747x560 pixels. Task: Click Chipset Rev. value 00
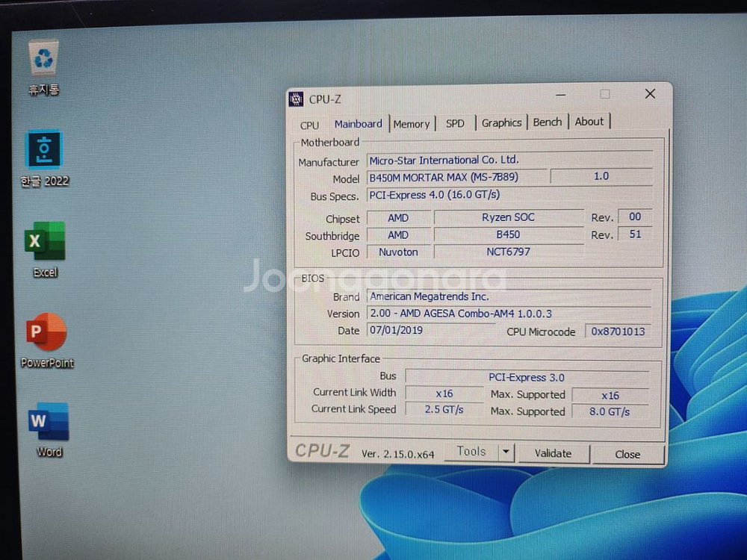click(634, 217)
